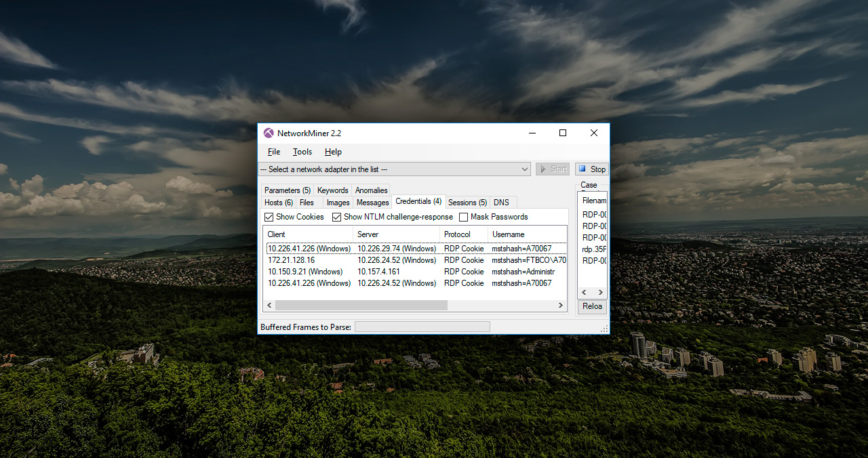
Task: Click the Buffered Frames to Parse progress bar
Action: pos(422,326)
